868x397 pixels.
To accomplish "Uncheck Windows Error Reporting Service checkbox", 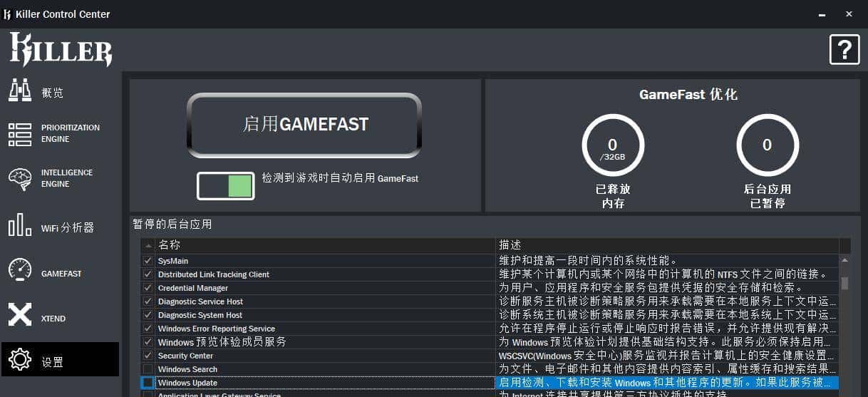I will (x=148, y=329).
